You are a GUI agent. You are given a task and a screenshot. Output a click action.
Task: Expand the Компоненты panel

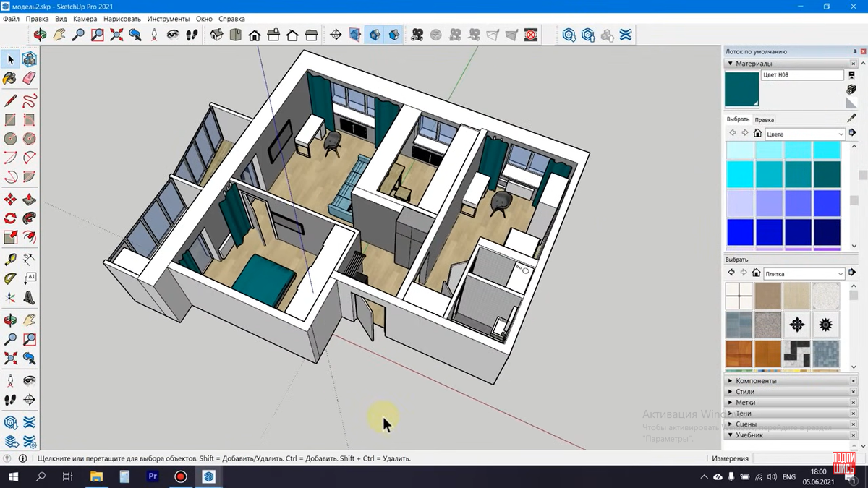731,380
